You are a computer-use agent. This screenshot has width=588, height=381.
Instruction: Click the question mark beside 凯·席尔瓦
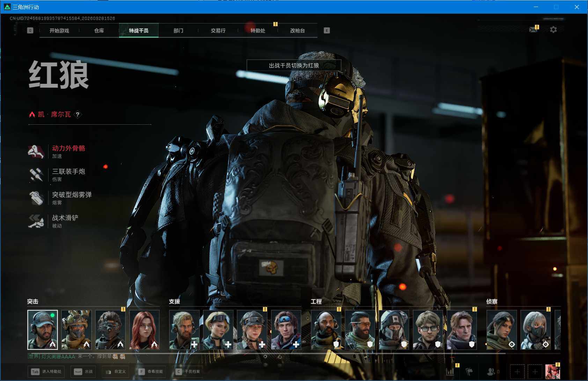click(78, 114)
